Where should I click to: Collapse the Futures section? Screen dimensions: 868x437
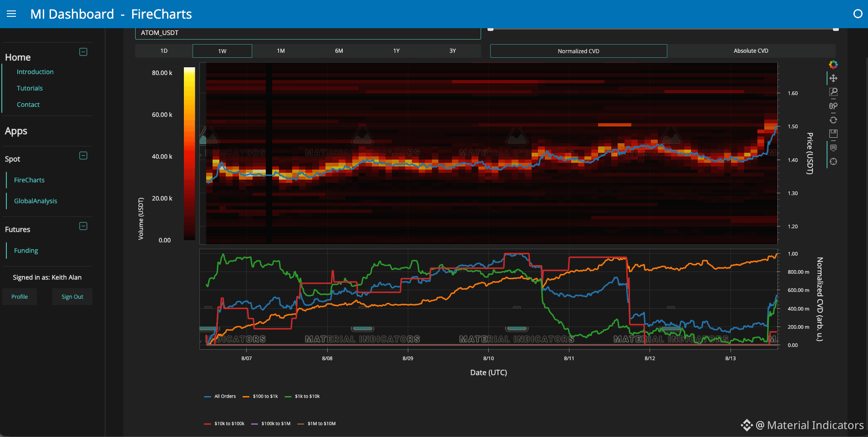[83, 226]
